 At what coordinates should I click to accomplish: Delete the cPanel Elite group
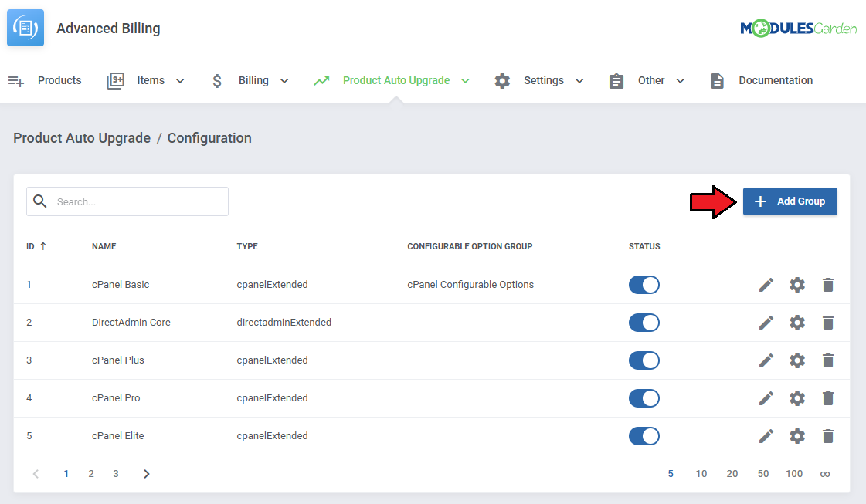tap(828, 436)
